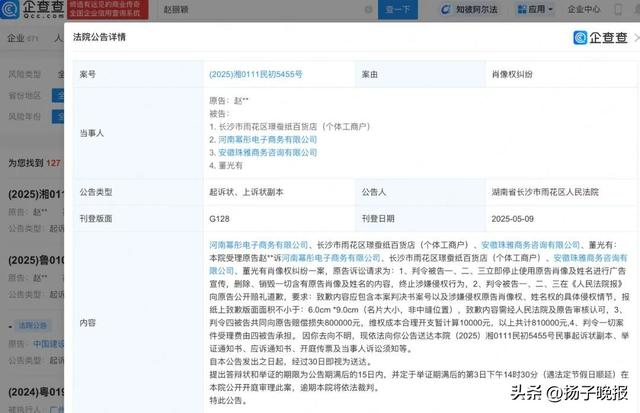Select the G128 publication page value
The image size is (640, 413).
[x=219, y=219]
